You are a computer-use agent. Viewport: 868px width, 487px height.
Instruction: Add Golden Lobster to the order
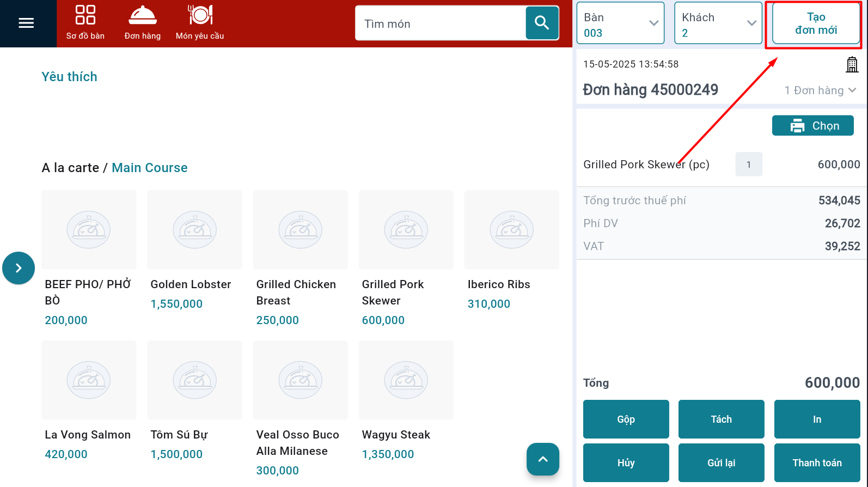click(x=194, y=230)
